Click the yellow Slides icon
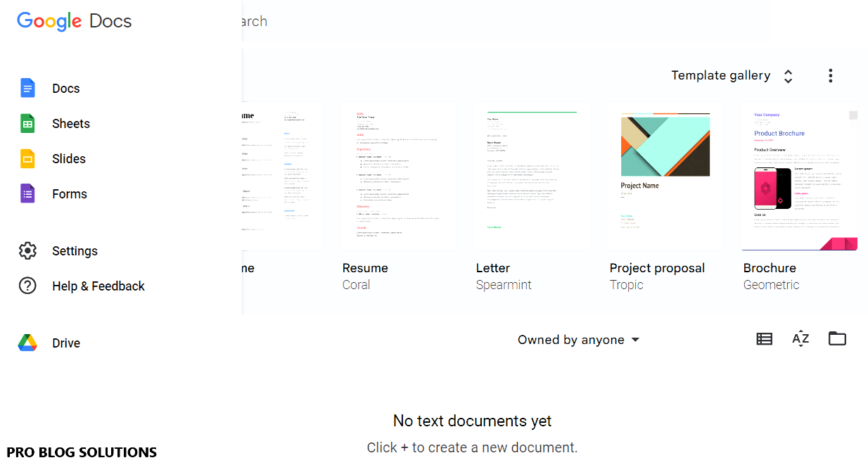Viewport: 868px width, 465px height. [x=27, y=159]
